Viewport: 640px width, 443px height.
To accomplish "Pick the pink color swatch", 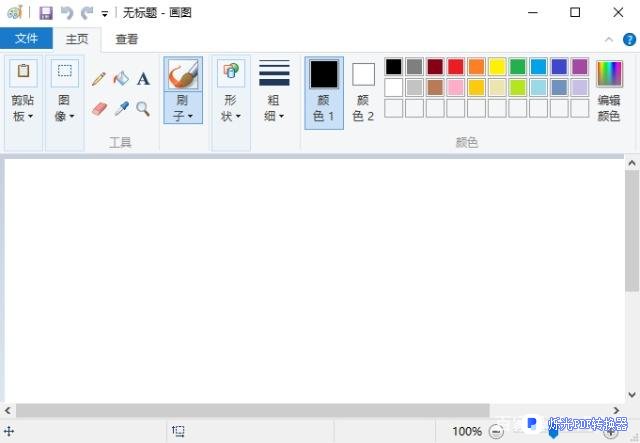I will click(456, 87).
